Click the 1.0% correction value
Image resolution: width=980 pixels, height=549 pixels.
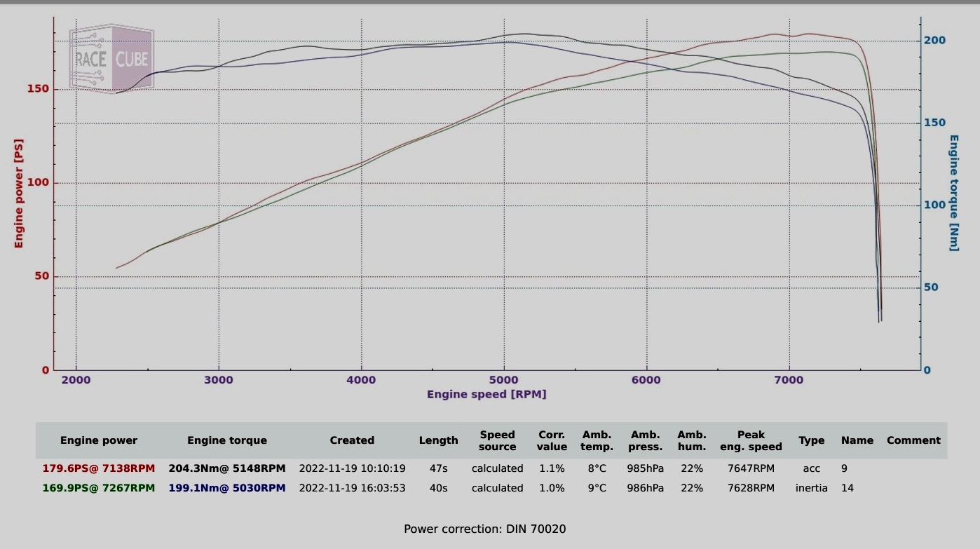pos(552,487)
